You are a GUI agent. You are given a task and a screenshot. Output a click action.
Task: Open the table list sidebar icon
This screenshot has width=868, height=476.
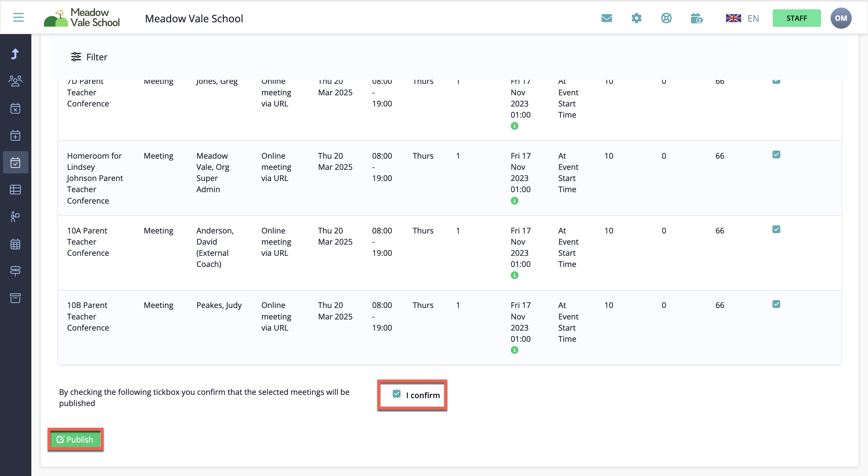(15, 190)
